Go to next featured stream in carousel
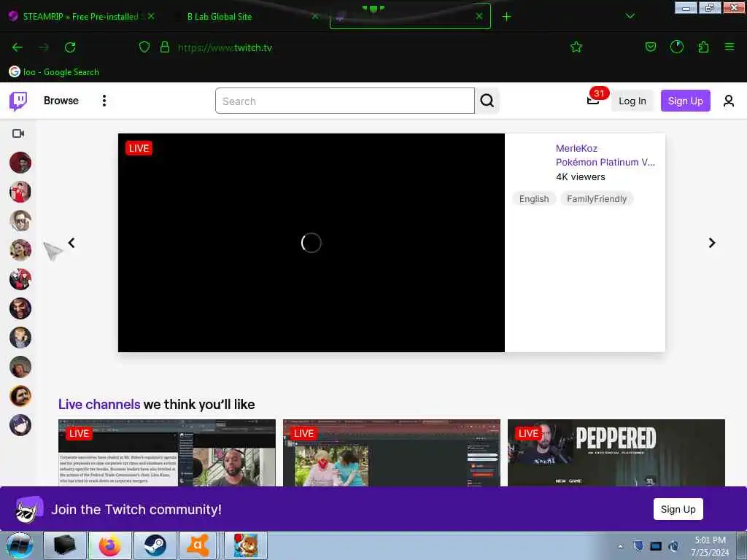The width and height of the screenshot is (747, 560). point(712,243)
